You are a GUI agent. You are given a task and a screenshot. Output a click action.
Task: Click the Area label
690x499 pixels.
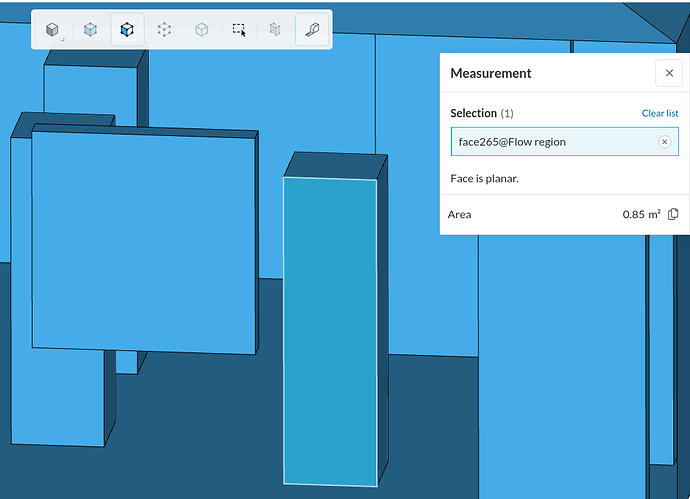pos(459,214)
